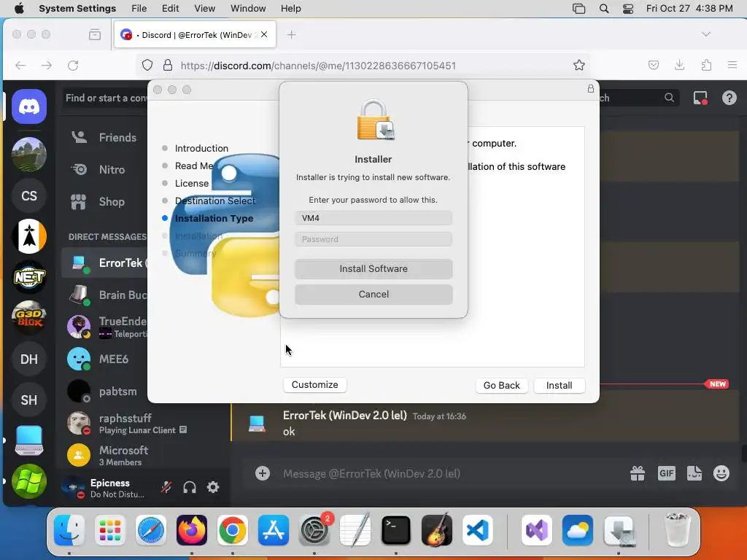Click Install in the Python installer window

[x=560, y=385]
